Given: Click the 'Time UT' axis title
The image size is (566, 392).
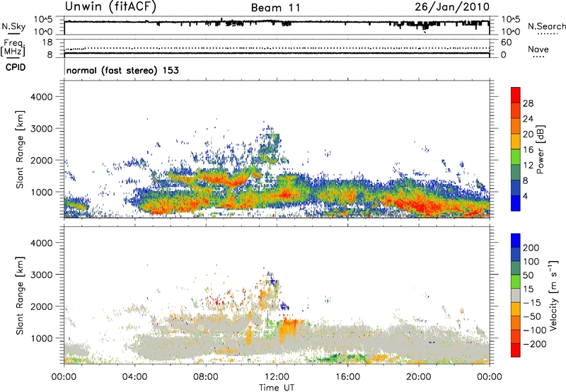Looking at the screenshot, I should tap(277, 388).
